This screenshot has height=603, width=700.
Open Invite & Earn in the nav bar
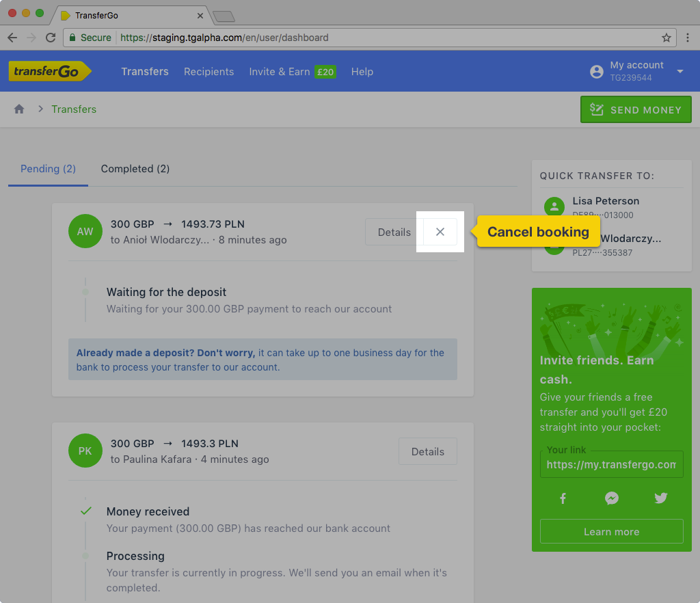click(x=280, y=71)
